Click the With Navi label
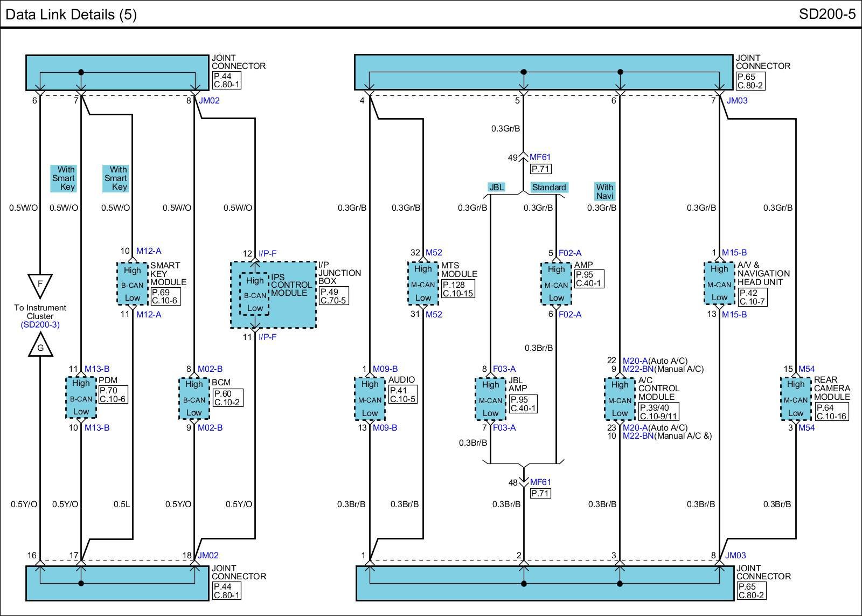Screen dimensions: 862x616 [604, 191]
